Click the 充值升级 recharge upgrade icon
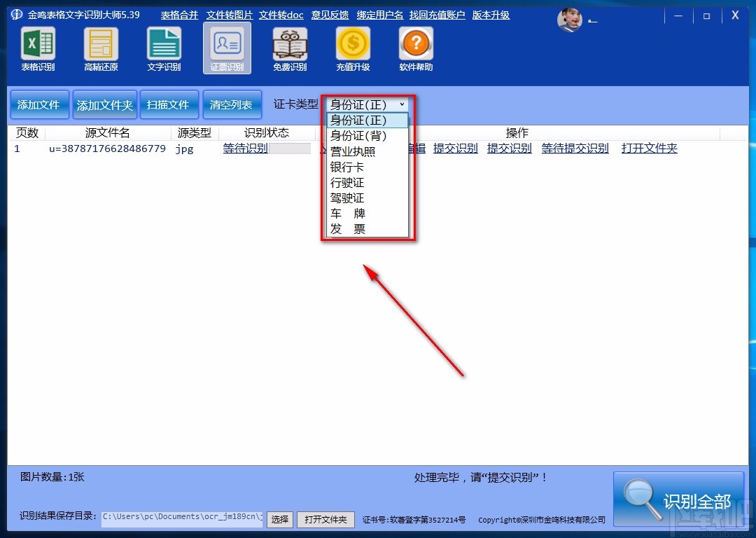The height and width of the screenshot is (538, 756). [x=353, y=48]
